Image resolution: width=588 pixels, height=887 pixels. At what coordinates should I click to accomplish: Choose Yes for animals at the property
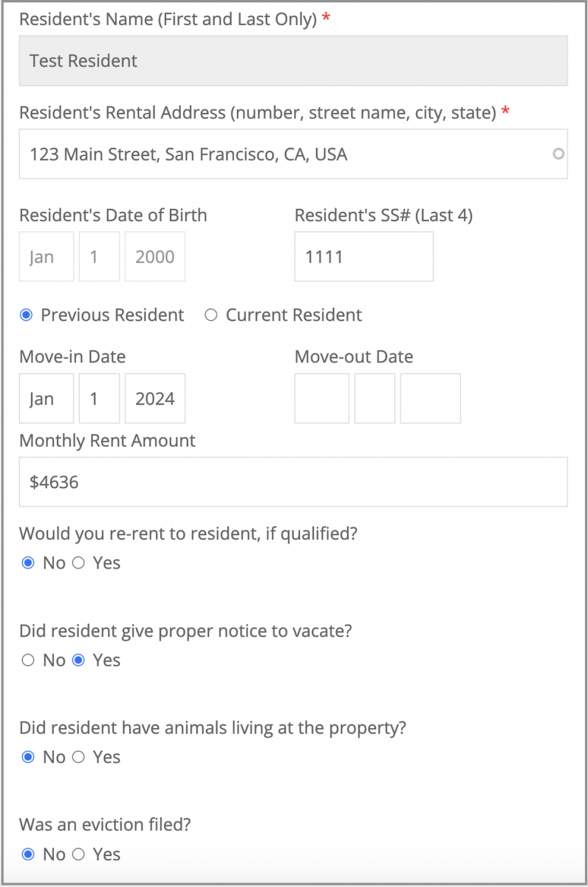click(79, 757)
